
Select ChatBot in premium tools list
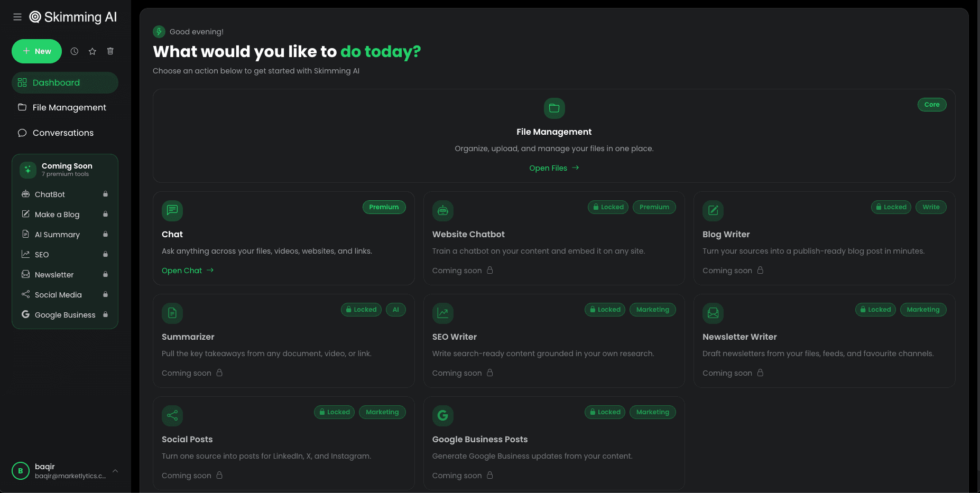[64, 194]
